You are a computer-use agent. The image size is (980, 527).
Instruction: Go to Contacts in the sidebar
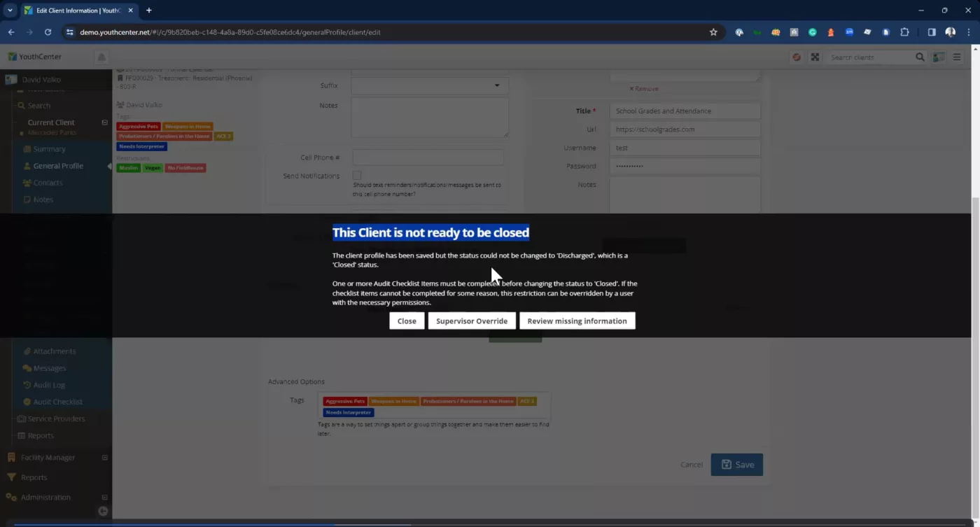click(x=48, y=183)
